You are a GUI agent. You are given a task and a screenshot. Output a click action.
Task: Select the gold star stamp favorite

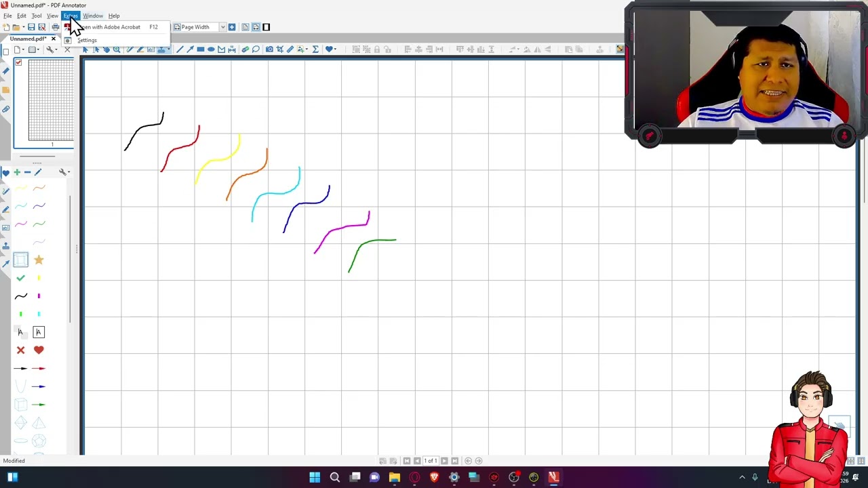click(x=39, y=260)
